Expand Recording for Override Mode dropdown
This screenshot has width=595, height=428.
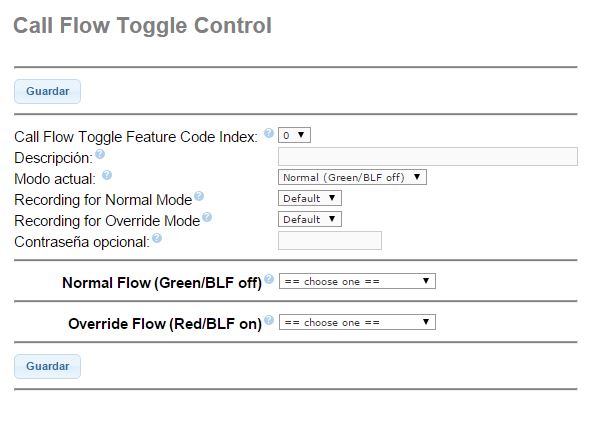point(310,219)
